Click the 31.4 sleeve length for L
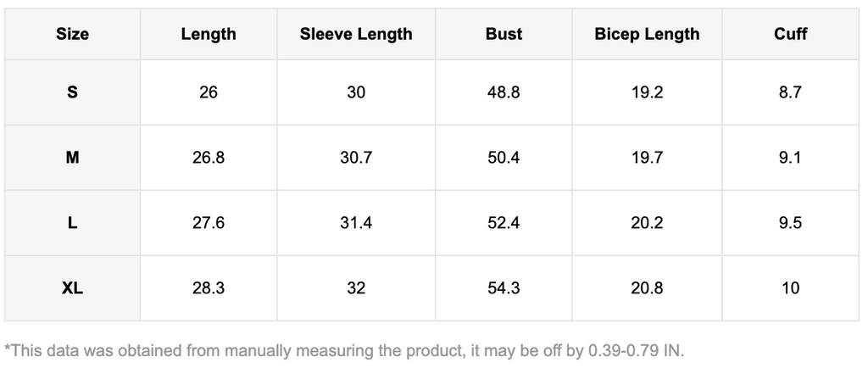The image size is (868, 368). click(x=356, y=223)
